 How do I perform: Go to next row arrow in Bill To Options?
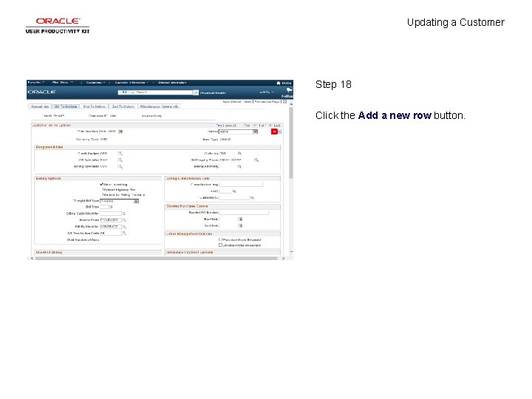270,126
